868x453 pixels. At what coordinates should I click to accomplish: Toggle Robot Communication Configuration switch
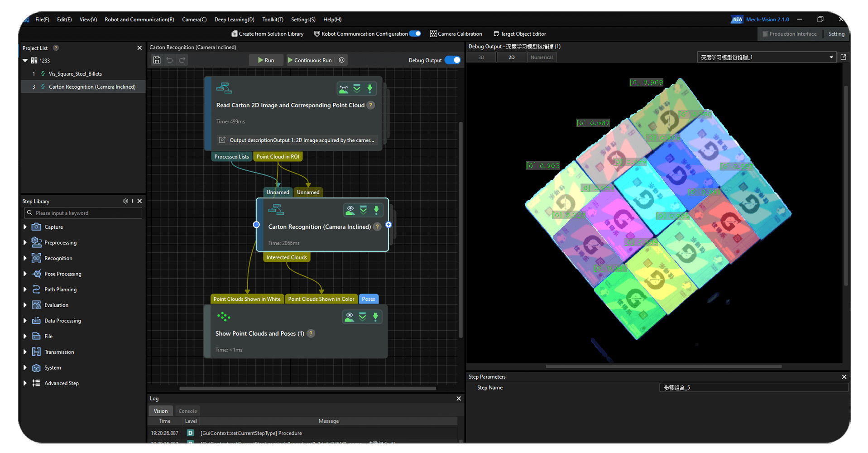(x=415, y=34)
